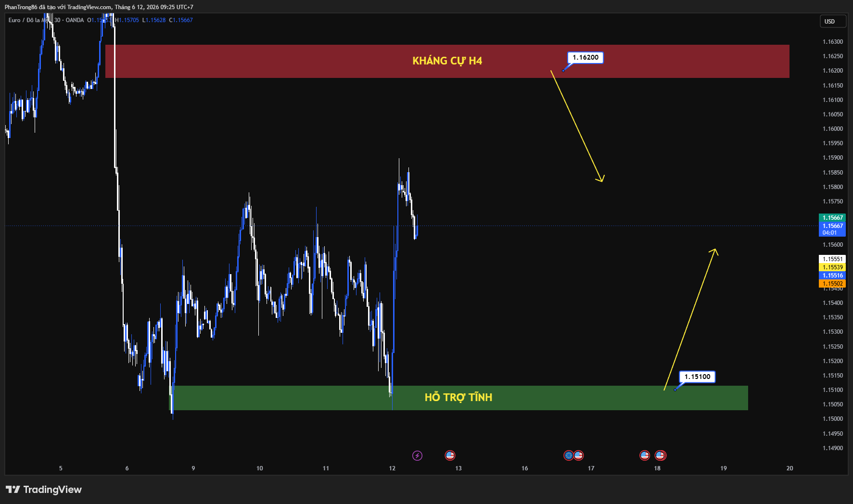Click the PhanTrong86 TradingView.com attribution text
Image resolution: width=853 pixels, height=504 pixels.
99,7
